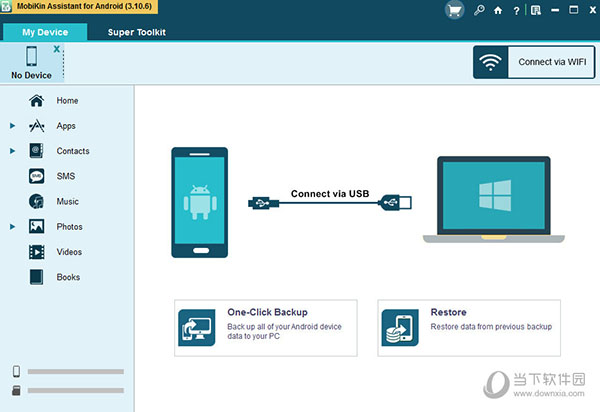Click the Android phone illustration

pos(199,202)
